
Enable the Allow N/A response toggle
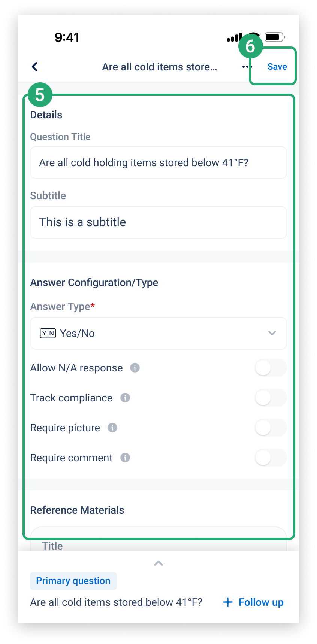tap(271, 368)
